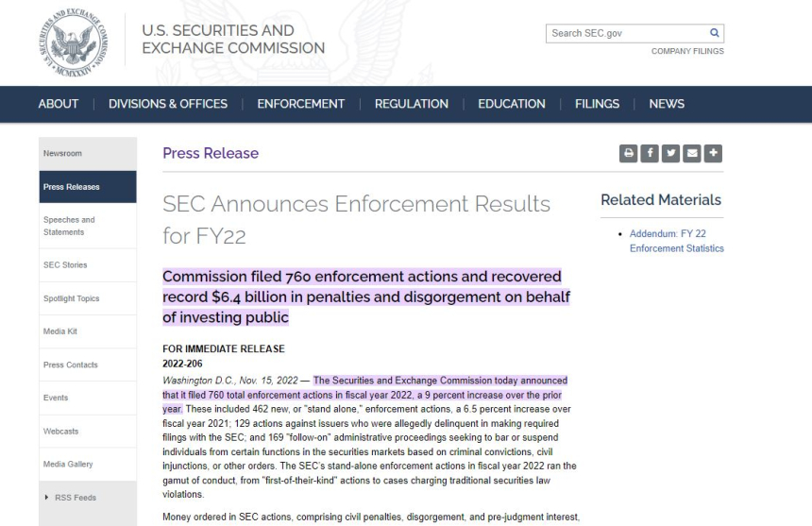Click the Company Filings link
Image resolution: width=812 pixels, height=526 pixels.
tap(687, 51)
